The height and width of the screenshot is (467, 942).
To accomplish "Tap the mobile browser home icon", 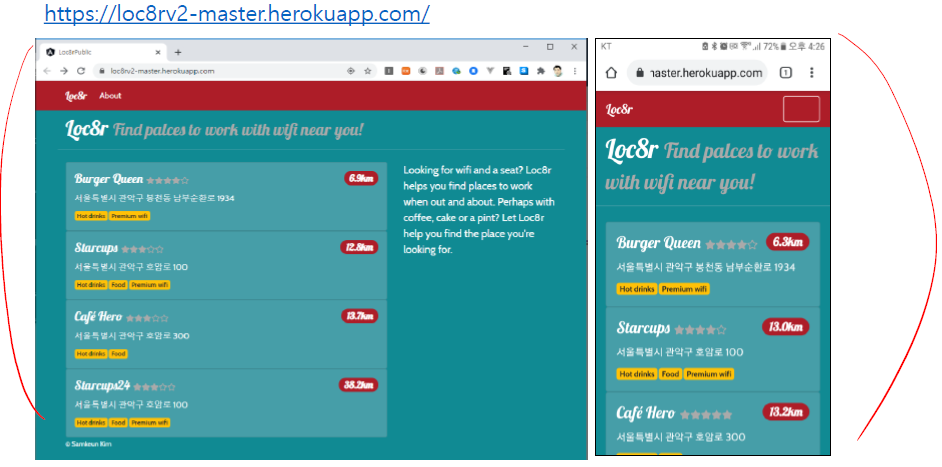I will 611,73.
